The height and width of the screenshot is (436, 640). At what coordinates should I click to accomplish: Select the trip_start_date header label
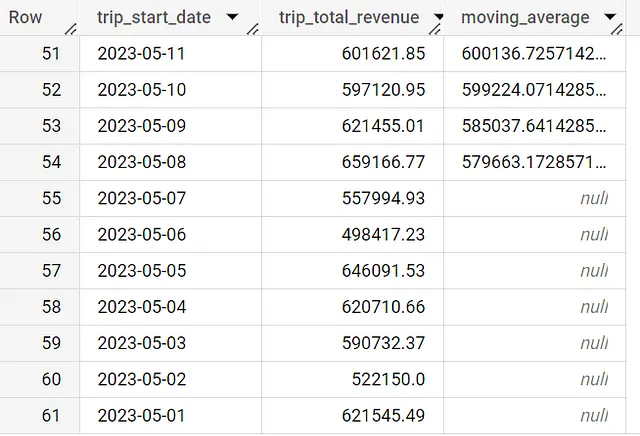(154, 18)
